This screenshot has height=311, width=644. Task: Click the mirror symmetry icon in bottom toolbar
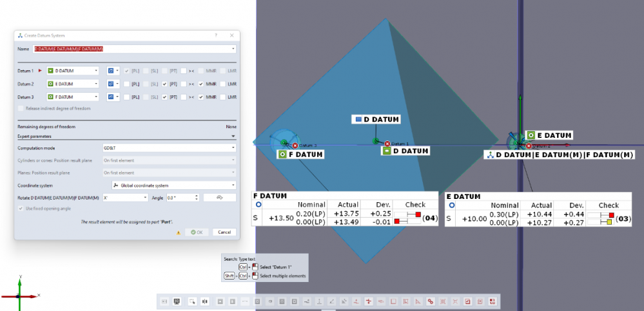point(204,301)
